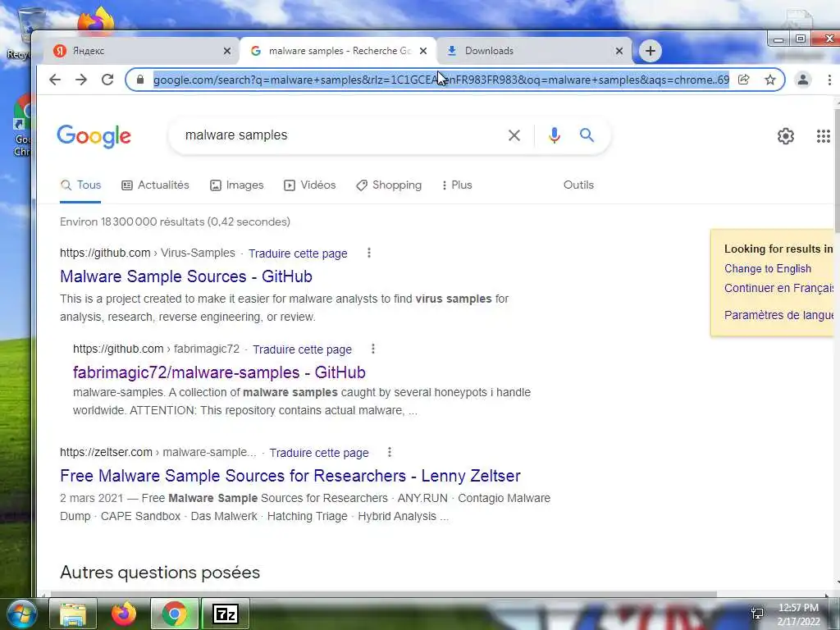Open a new tab with the plus button

pos(651,51)
